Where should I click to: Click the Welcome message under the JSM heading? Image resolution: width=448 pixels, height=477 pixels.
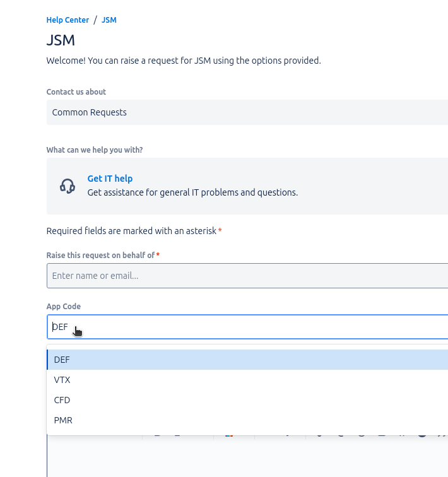pyautogui.click(x=184, y=61)
